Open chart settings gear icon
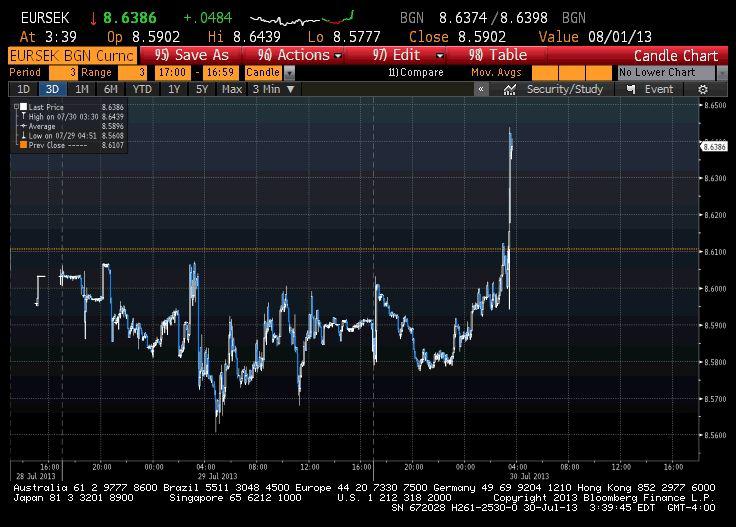Image resolution: width=736 pixels, height=527 pixels. point(703,89)
